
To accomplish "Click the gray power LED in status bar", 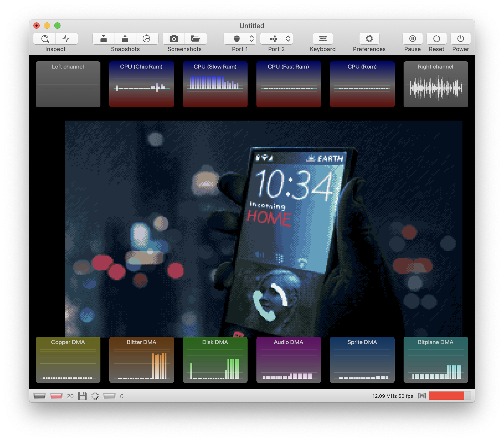I will coord(40,396).
